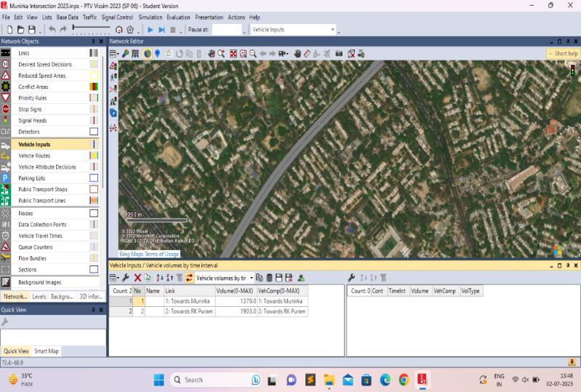
Task: Undo the last action in main toolbar
Action: [x=52, y=29]
